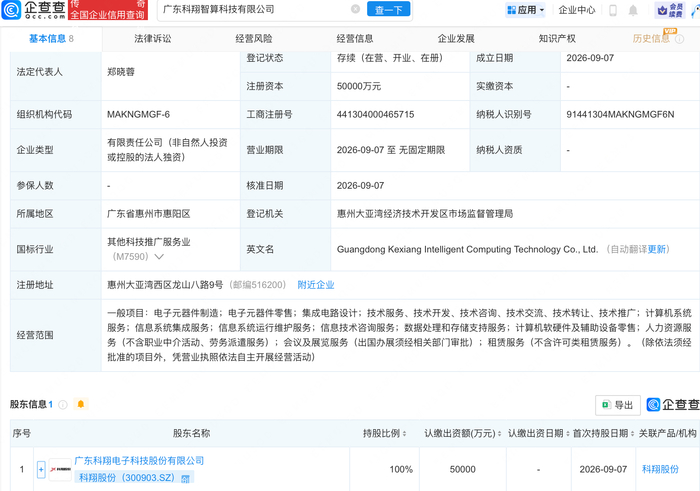
Task: Open the notification bell in top bar
Action: coord(633,10)
